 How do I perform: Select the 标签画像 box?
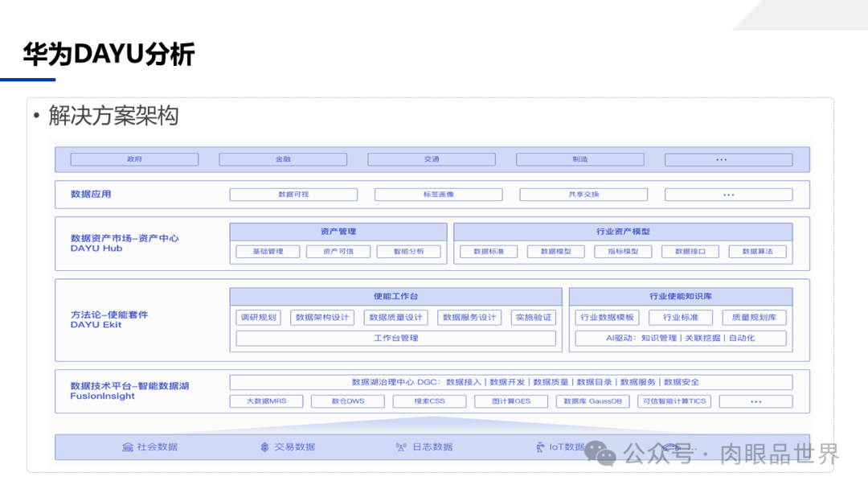pos(439,195)
